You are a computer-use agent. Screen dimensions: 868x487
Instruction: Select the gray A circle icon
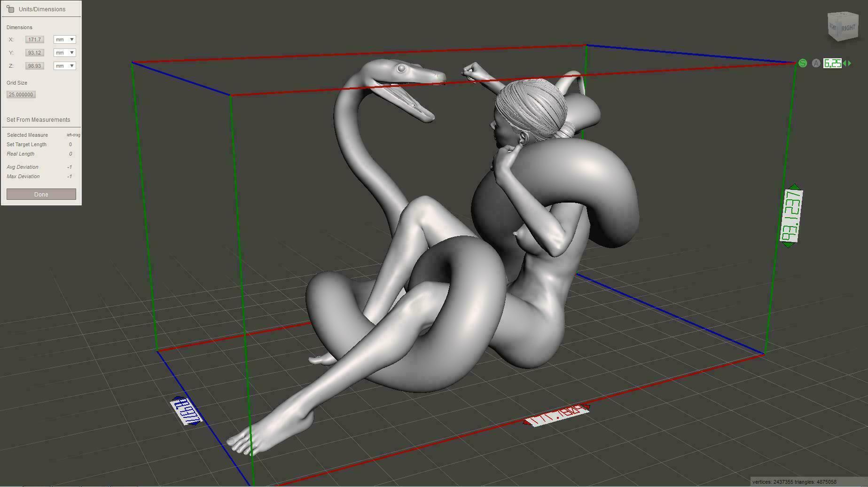click(816, 63)
